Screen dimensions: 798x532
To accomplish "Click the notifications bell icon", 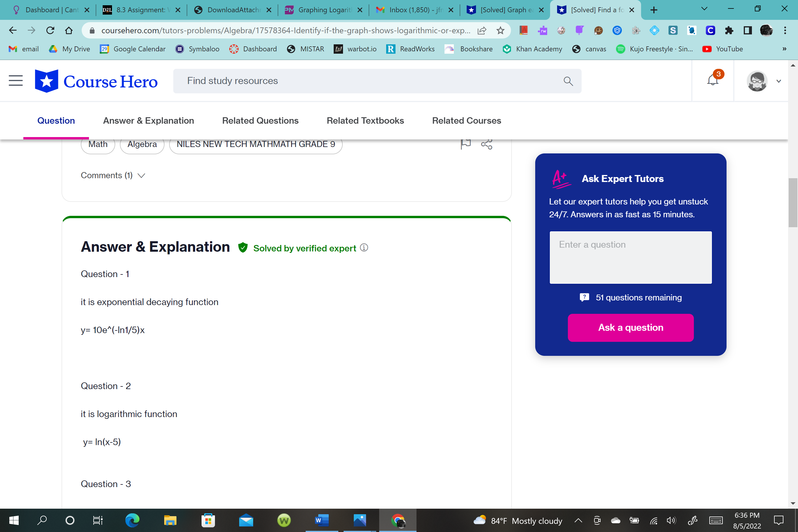I will tap(713, 81).
